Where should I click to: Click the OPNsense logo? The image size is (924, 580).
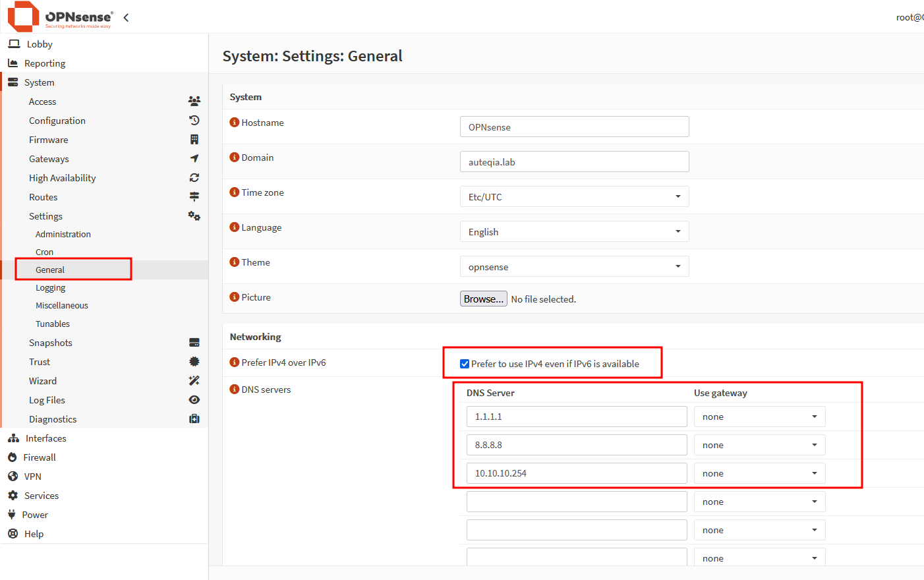point(60,16)
